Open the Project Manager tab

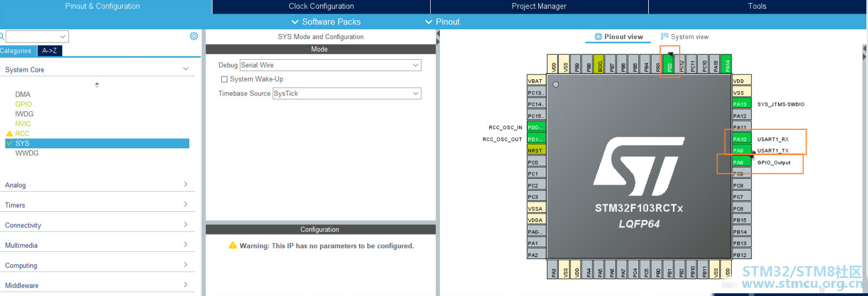coord(539,7)
